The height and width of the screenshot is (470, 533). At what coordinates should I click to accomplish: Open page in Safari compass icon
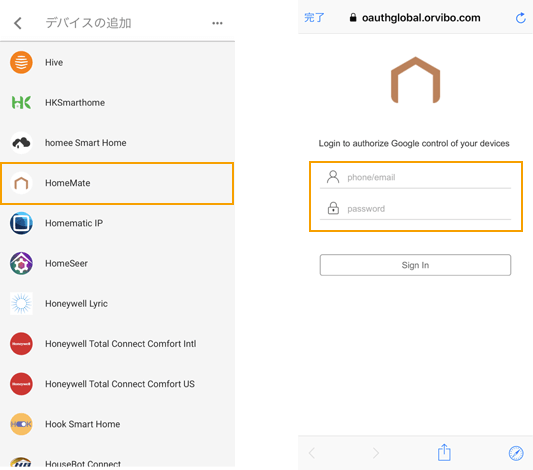(516, 453)
